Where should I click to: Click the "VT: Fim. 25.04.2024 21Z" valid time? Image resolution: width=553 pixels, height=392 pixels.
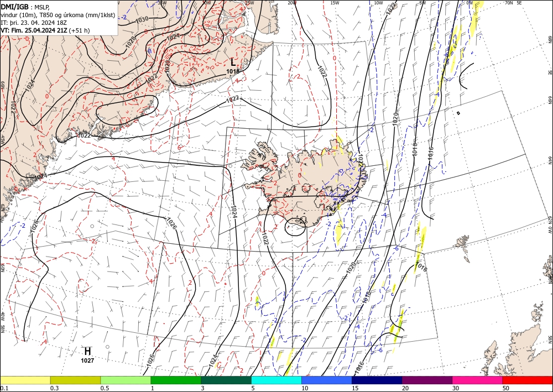tap(34, 30)
